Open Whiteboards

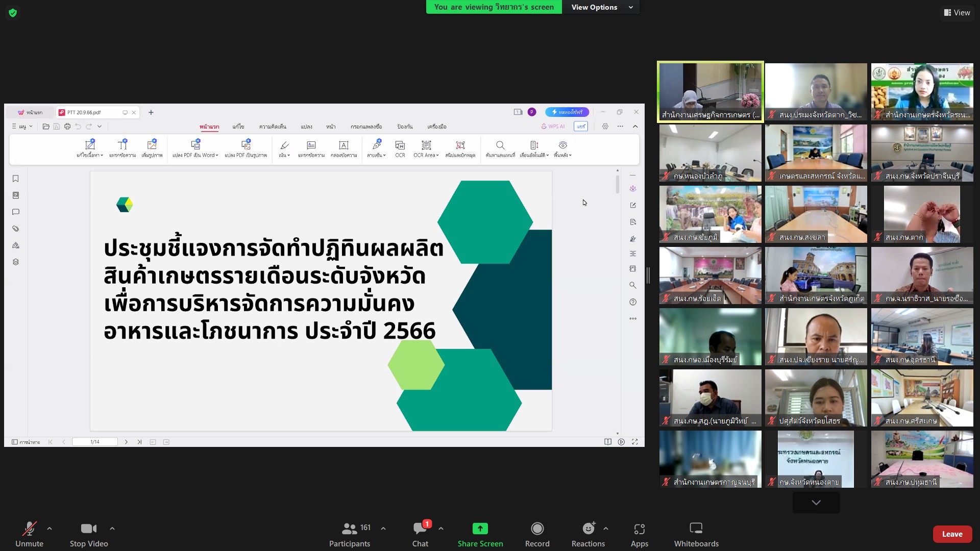click(696, 534)
